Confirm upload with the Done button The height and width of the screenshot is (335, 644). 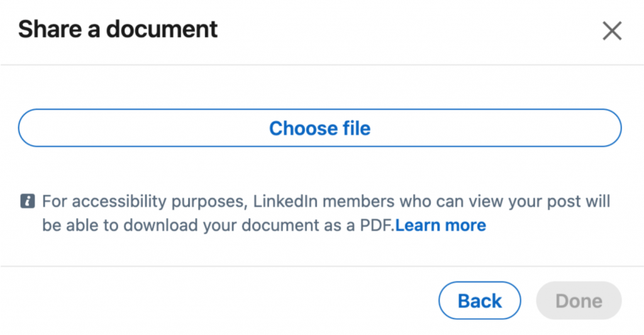point(579,301)
